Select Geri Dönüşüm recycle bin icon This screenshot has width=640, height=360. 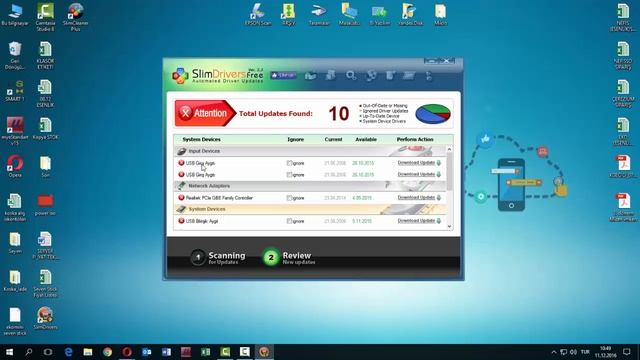tap(15, 56)
